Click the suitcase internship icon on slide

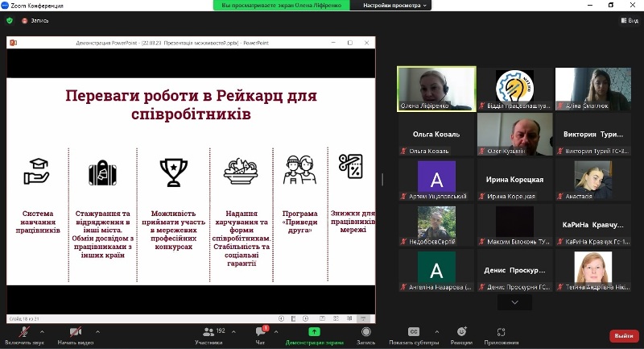pos(103,172)
